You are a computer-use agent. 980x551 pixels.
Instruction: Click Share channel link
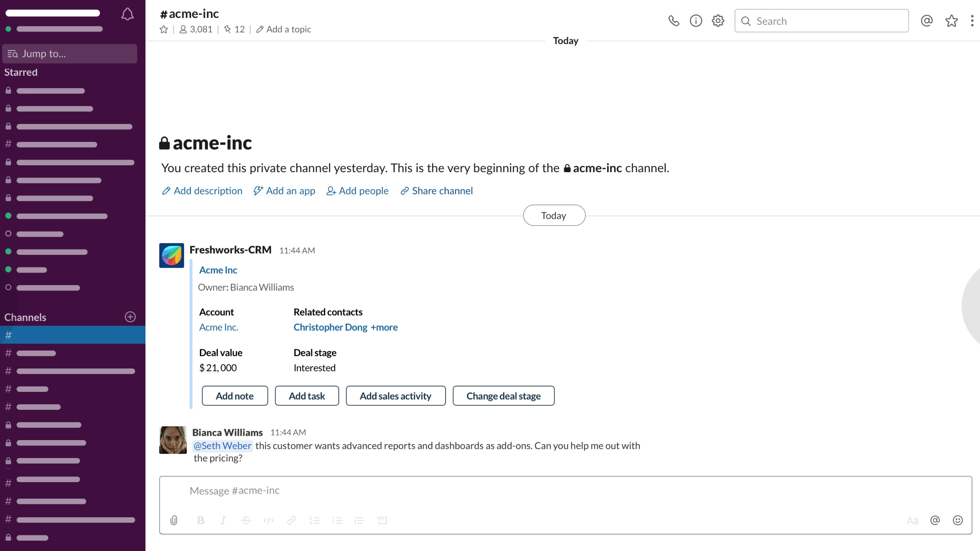coord(436,191)
